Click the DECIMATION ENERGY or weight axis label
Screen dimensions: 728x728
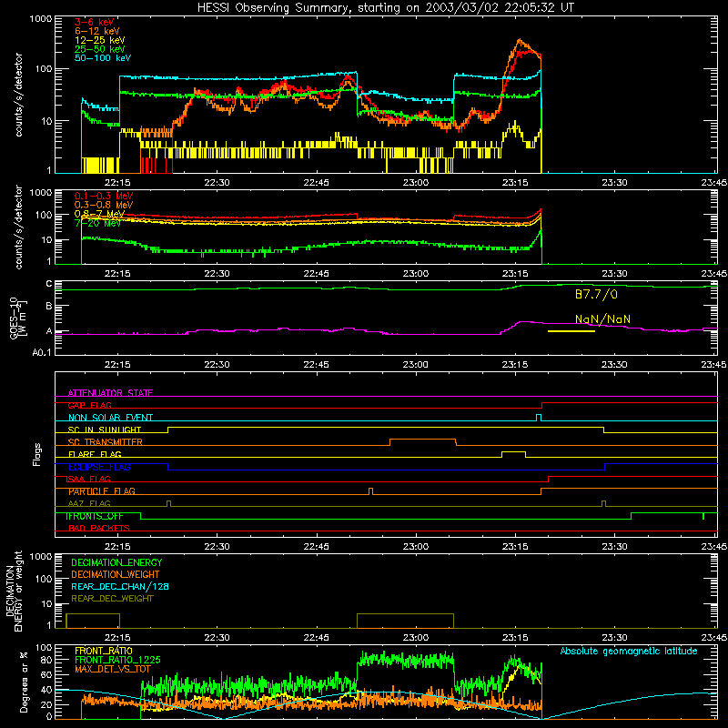(x=14, y=591)
